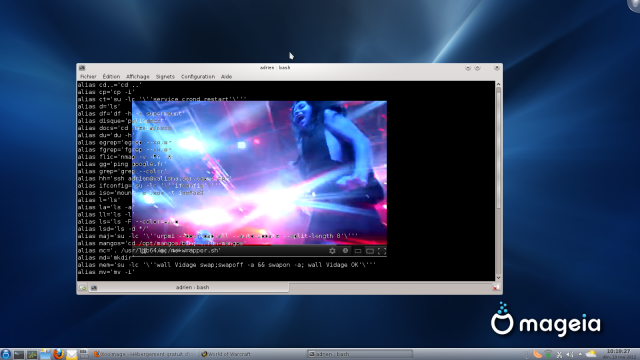640x360 pixels.
Task: Open the Fichier menu
Action: (88, 76)
